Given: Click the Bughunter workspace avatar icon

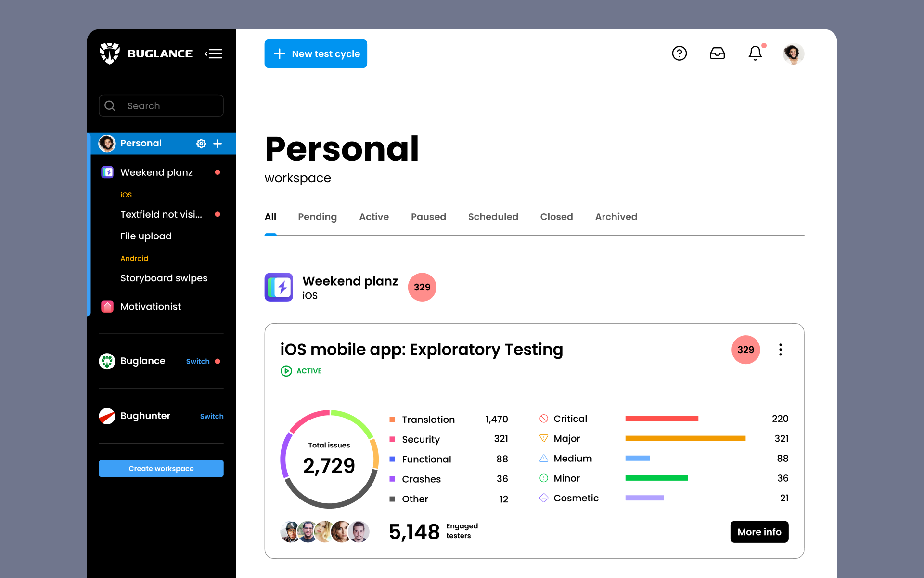Looking at the screenshot, I should (x=107, y=416).
